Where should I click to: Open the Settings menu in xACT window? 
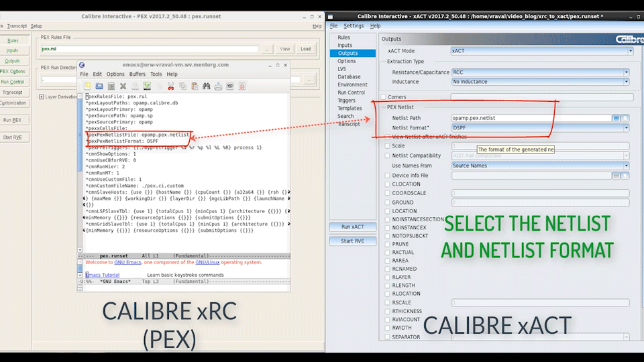pos(354,26)
